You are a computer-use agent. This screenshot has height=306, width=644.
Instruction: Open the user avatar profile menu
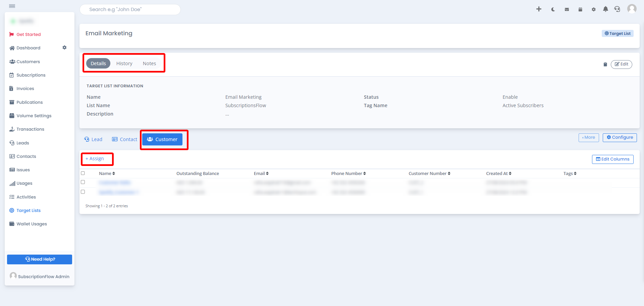tap(632, 9)
